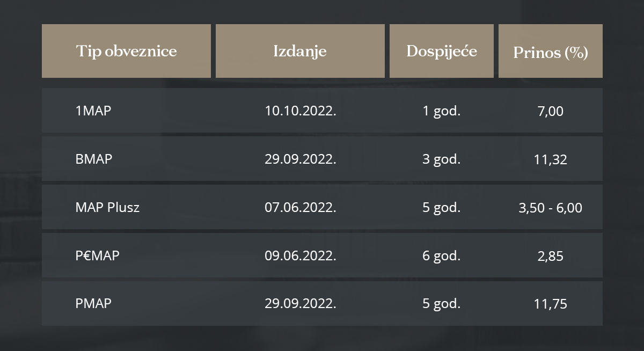
Task: Click the Izdanje column header
Action: click(300, 51)
